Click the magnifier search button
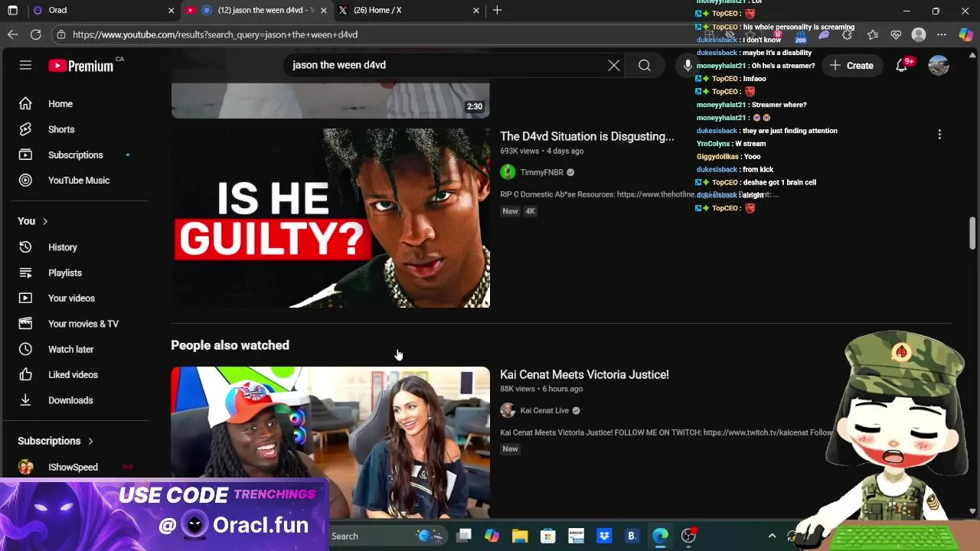980x551 pixels. pyautogui.click(x=645, y=65)
